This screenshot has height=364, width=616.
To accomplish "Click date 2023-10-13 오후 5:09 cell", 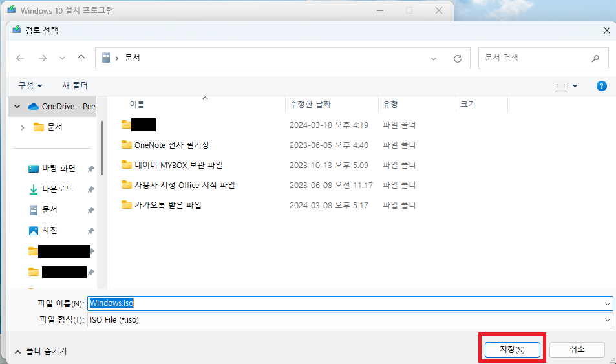I will click(329, 165).
